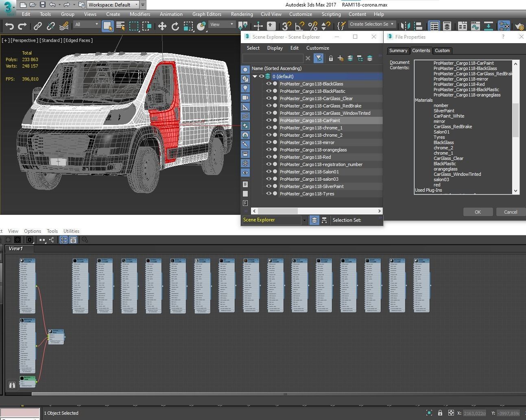Expand the quick access toolbar options arrow
526x420 pixels.
pos(143,5)
